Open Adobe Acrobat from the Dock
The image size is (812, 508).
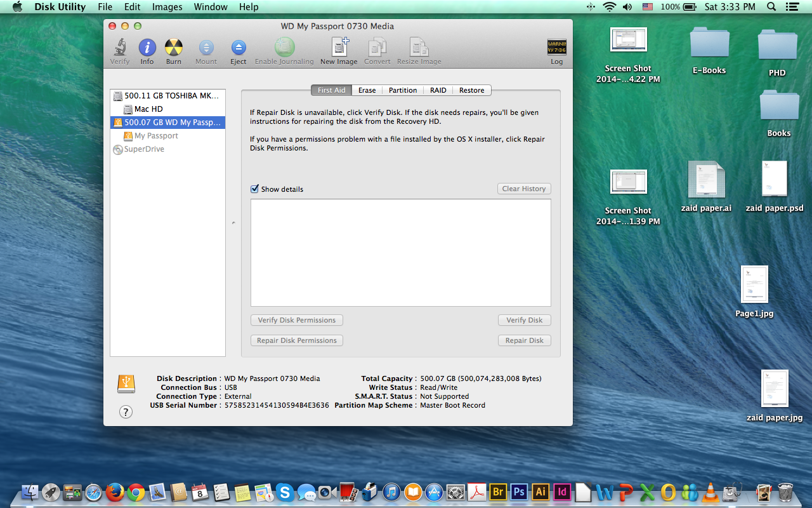pos(476,491)
